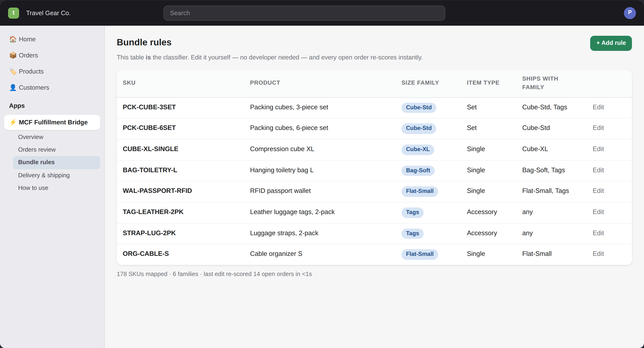Click Cube-Std badge for PCK-CUBE-3SET

419,108
